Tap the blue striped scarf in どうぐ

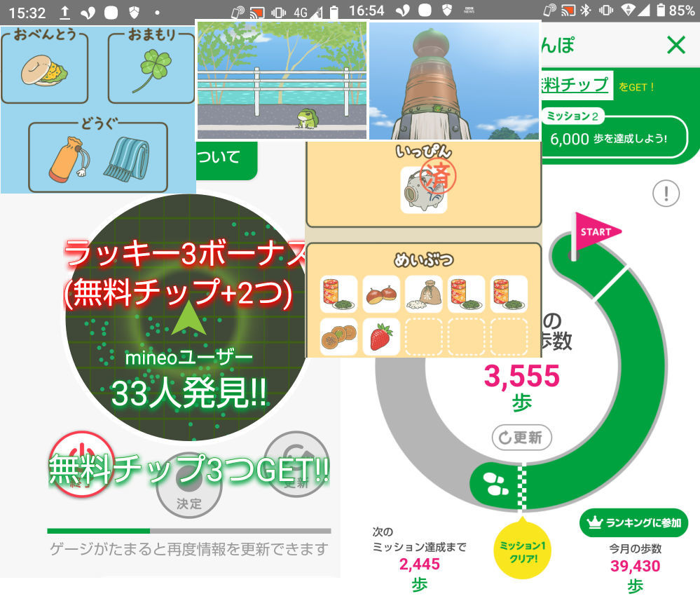128,158
